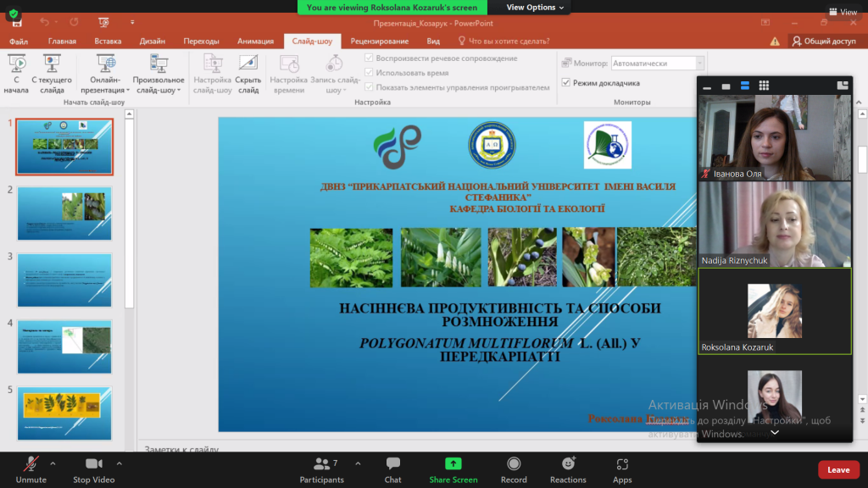This screenshot has height=488, width=868.
Task: Click the Stop Video camera icon
Action: 93,464
